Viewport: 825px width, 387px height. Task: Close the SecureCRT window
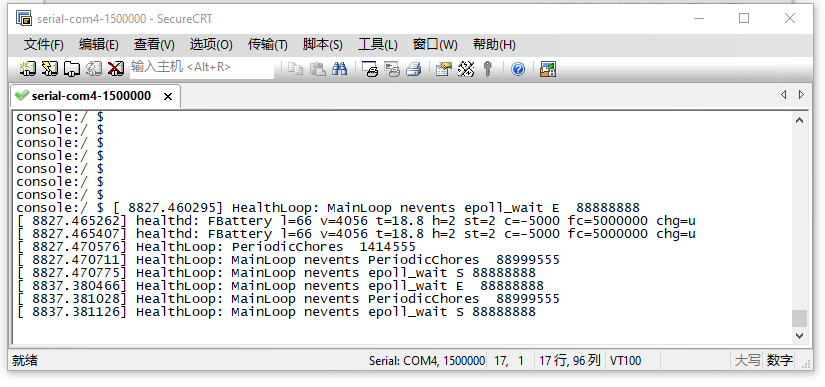[x=790, y=18]
